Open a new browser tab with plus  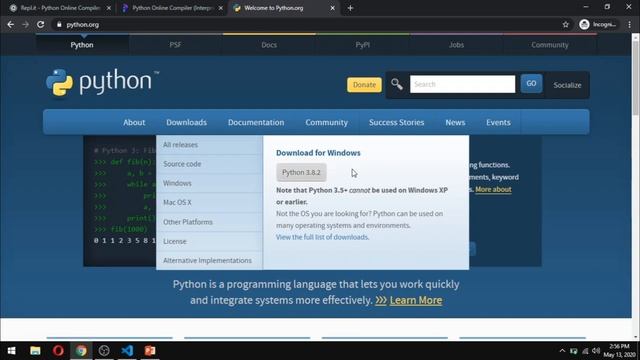(350, 8)
